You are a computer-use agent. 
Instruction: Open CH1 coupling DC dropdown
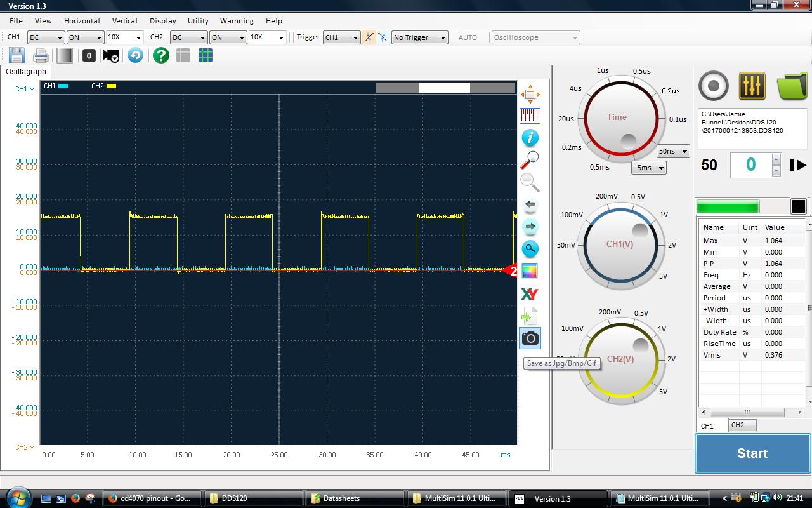click(x=46, y=37)
